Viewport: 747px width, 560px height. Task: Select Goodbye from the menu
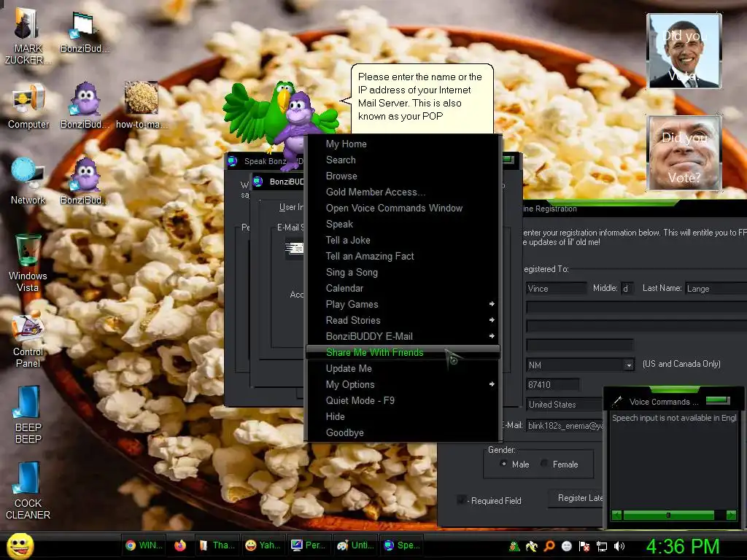click(403, 432)
